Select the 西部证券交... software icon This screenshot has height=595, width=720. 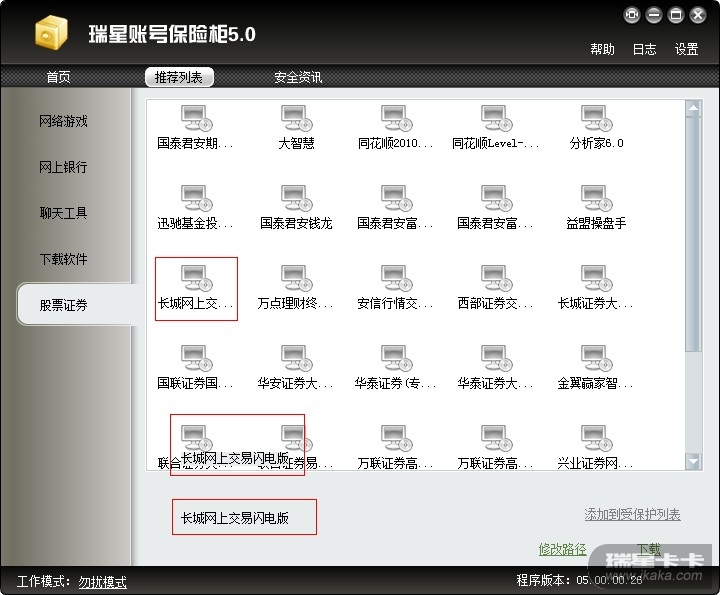point(496,278)
